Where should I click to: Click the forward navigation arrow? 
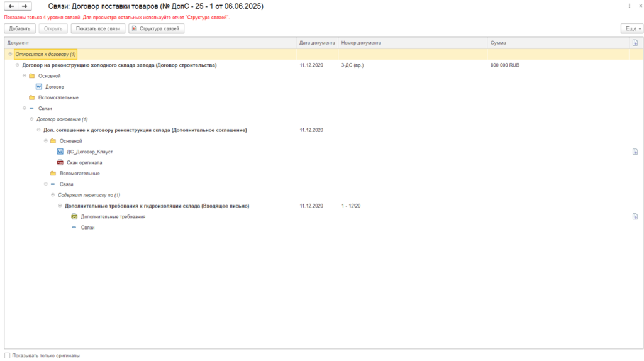(x=25, y=6)
